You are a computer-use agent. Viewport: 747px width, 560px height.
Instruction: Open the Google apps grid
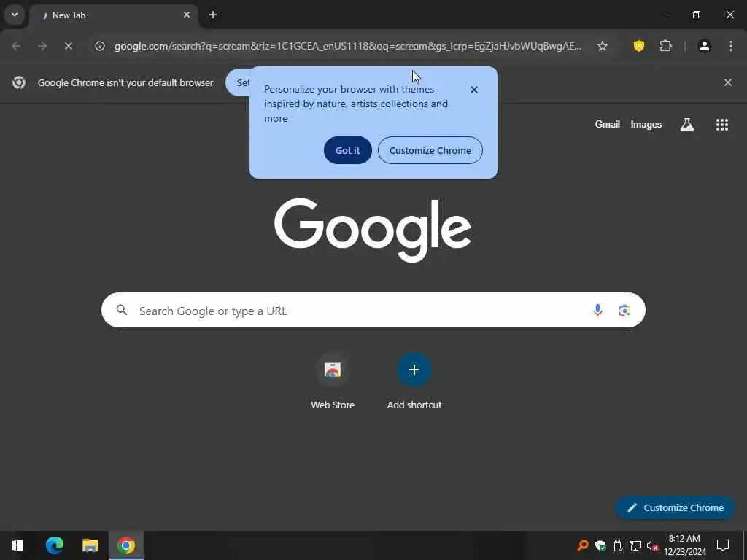722,125
